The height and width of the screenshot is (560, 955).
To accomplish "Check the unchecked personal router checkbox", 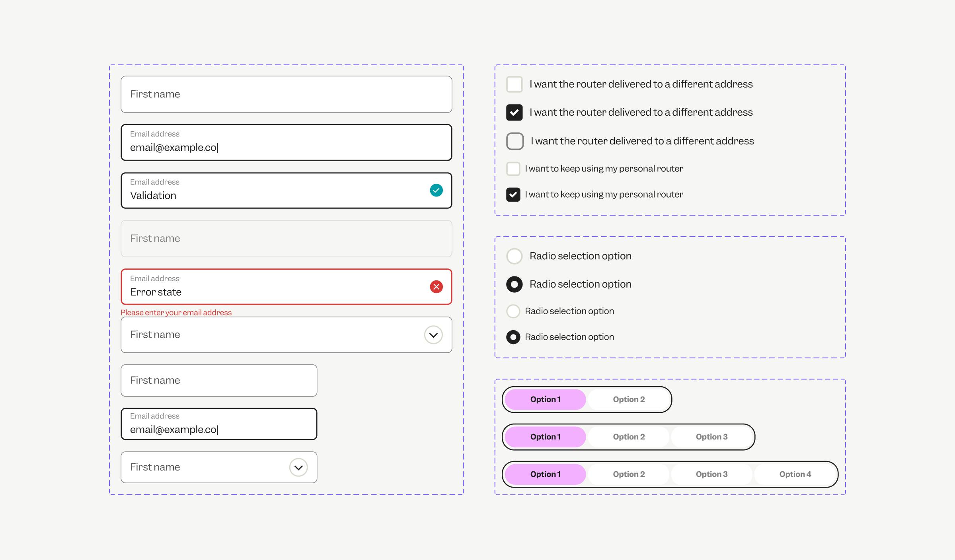I will (x=513, y=169).
